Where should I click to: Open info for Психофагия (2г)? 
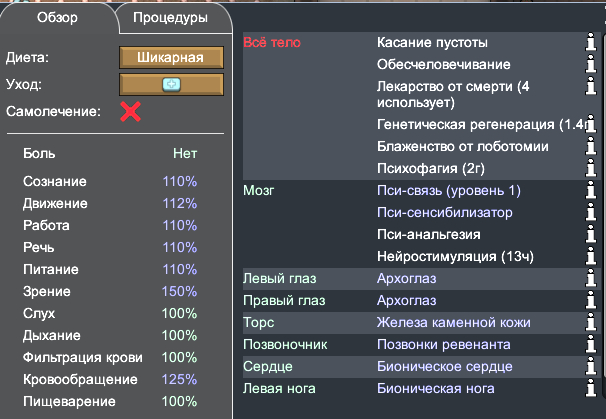(x=591, y=168)
